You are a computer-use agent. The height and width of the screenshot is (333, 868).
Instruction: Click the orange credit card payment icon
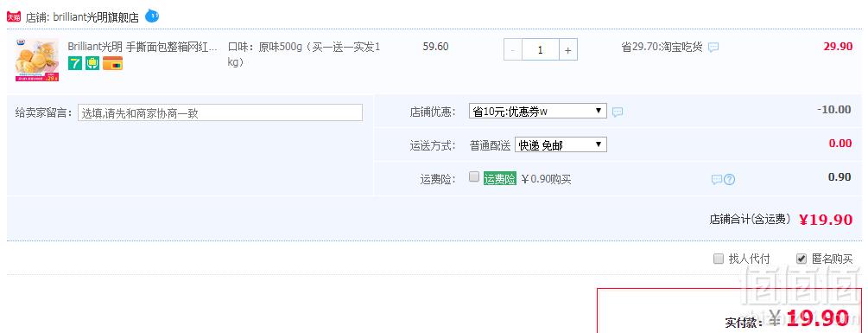tap(112, 63)
